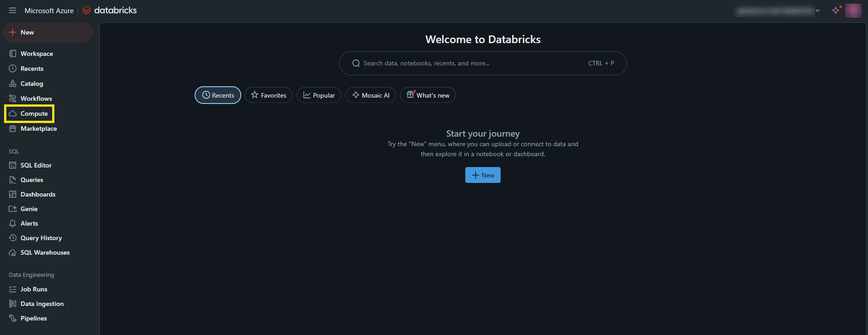The image size is (868, 335).
Task: Click the Microsoft Azure label
Action: (x=49, y=10)
